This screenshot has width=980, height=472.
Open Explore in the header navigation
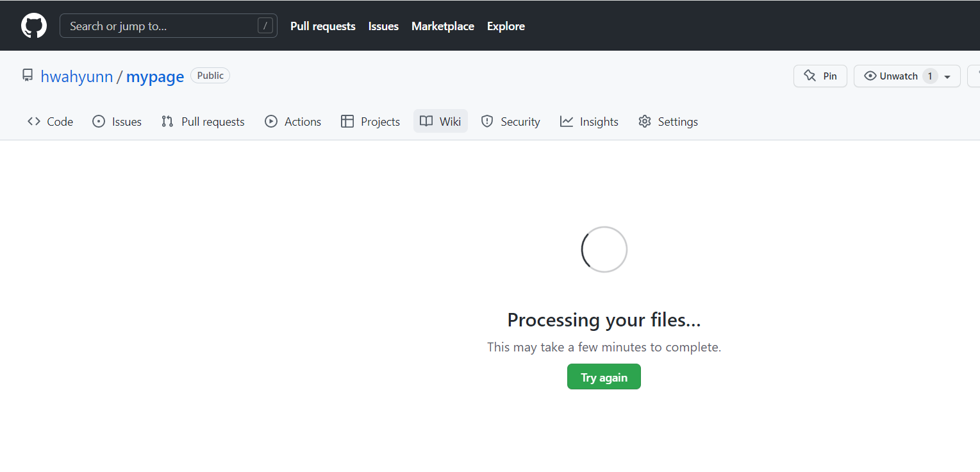(506, 26)
